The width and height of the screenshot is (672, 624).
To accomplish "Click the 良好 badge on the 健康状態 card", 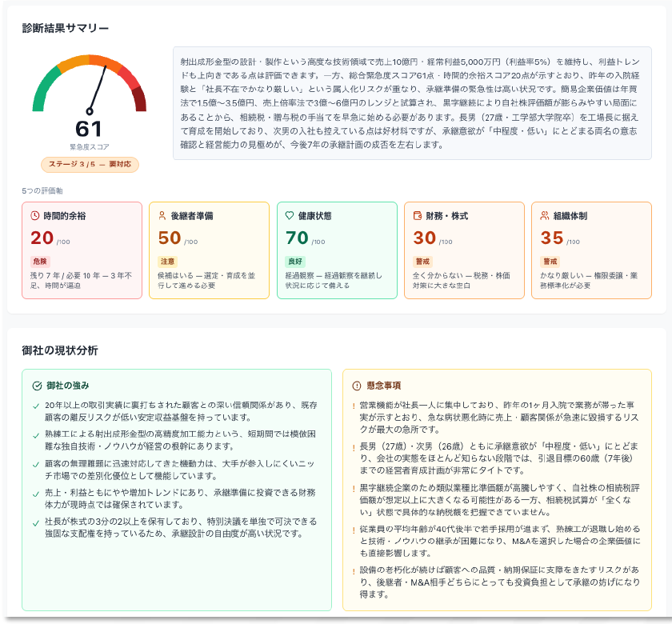I will [x=295, y=262].
